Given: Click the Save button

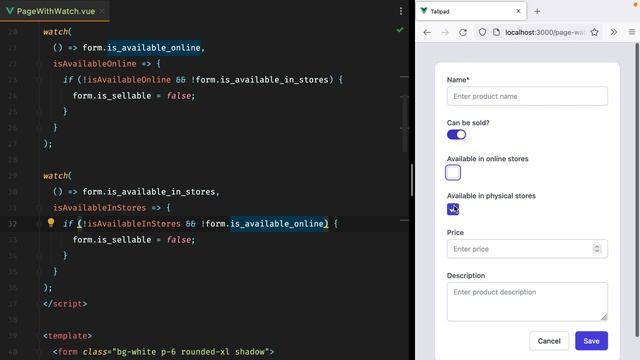Looking at the screenshot, I should (591, 341).
